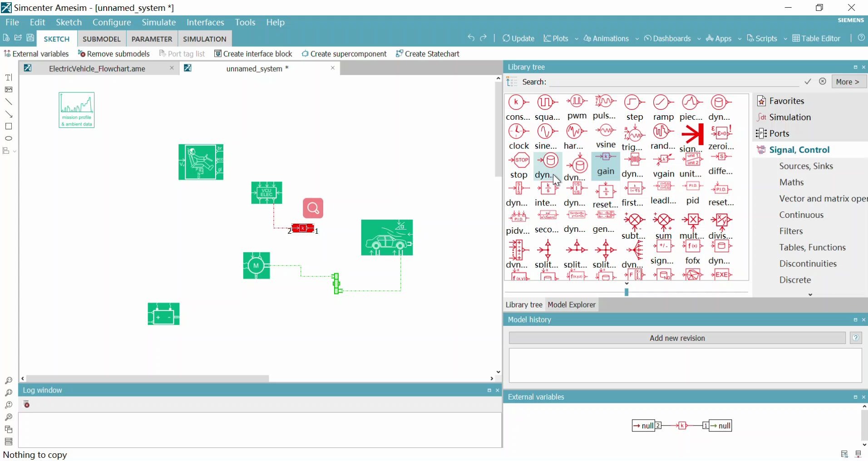This screenshot has height=461, width=868.
Task: Select the battery component on the sketch
Action: point(163,314)
